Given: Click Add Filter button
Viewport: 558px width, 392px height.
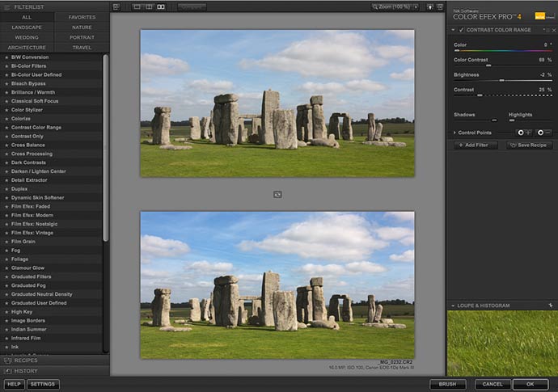Looking at the screenshot, I should tap(474, 145).
